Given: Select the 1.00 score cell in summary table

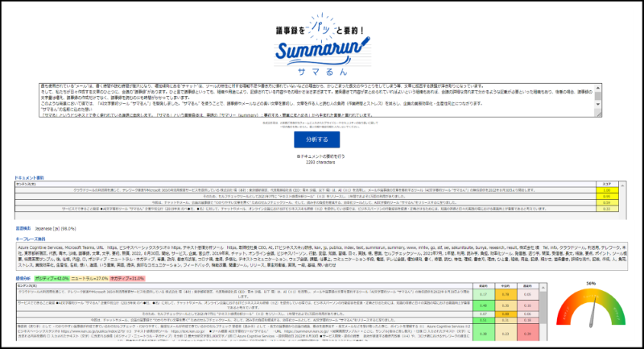Looking at the screenshot, I should pos(607,190).
